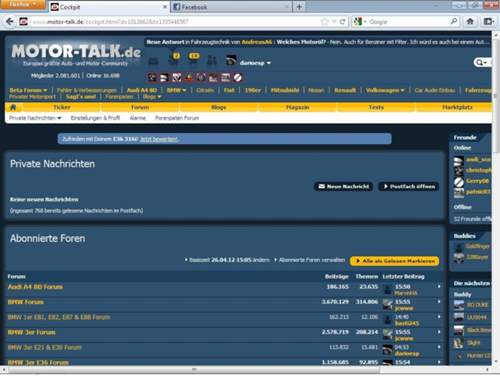Click Alle als Gelesen Markieren button
Viewport: 500px width, 390px height.
(x=394, y=261)
